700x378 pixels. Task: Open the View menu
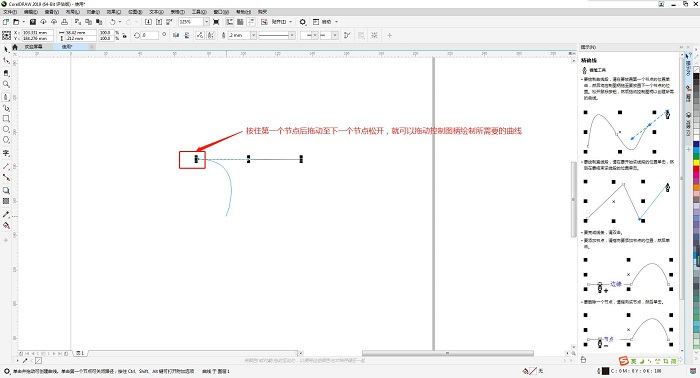pos(51,12)
